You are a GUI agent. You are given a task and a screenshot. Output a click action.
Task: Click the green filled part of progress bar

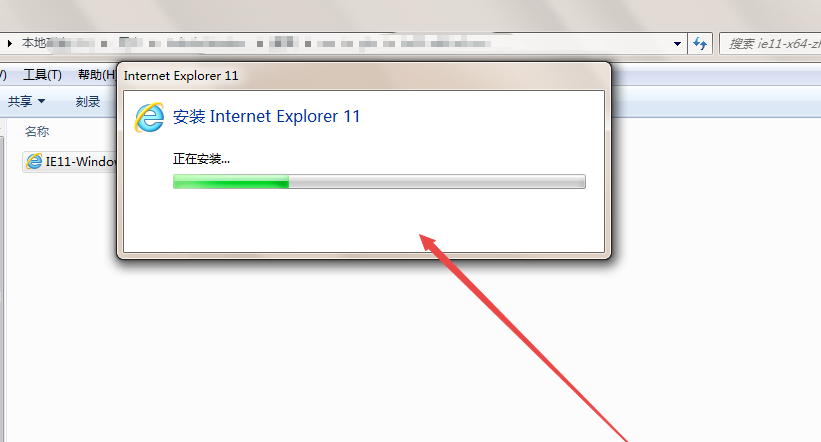pos(231,182)
